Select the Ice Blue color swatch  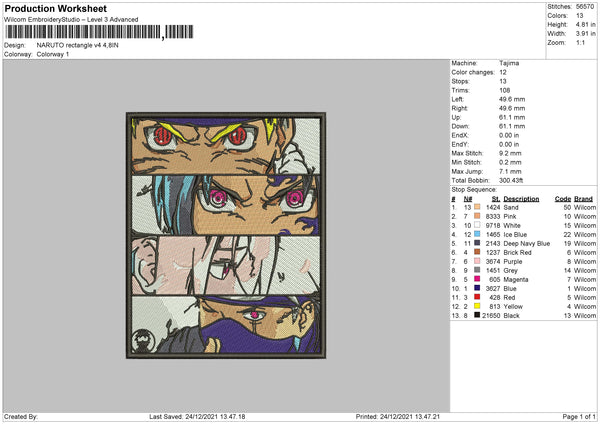(x=477, y=234)
